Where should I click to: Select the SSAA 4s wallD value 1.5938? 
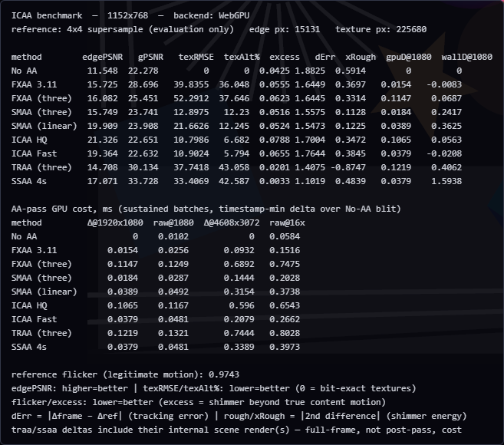coord(446,181)
